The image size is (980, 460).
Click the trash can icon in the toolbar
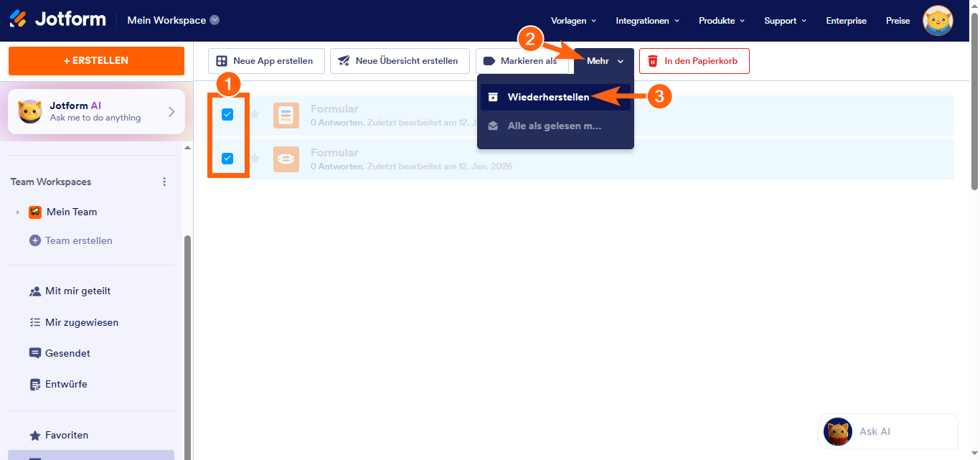654,61
